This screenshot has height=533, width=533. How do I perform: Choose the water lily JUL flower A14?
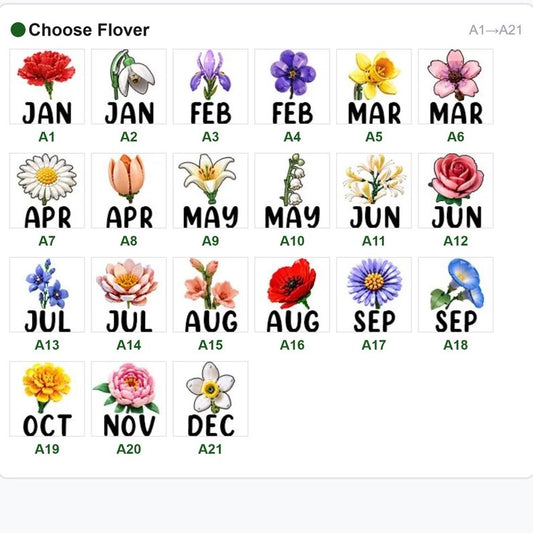click(x=129, y=295)
